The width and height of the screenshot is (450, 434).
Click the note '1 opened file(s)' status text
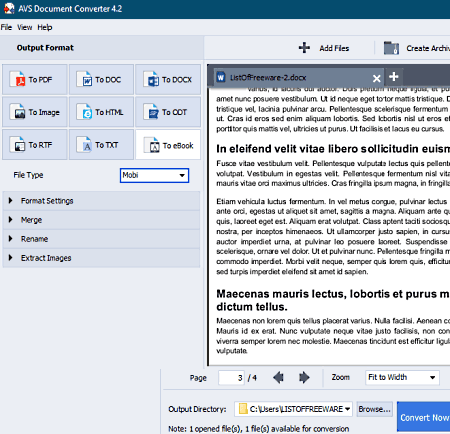259,429
